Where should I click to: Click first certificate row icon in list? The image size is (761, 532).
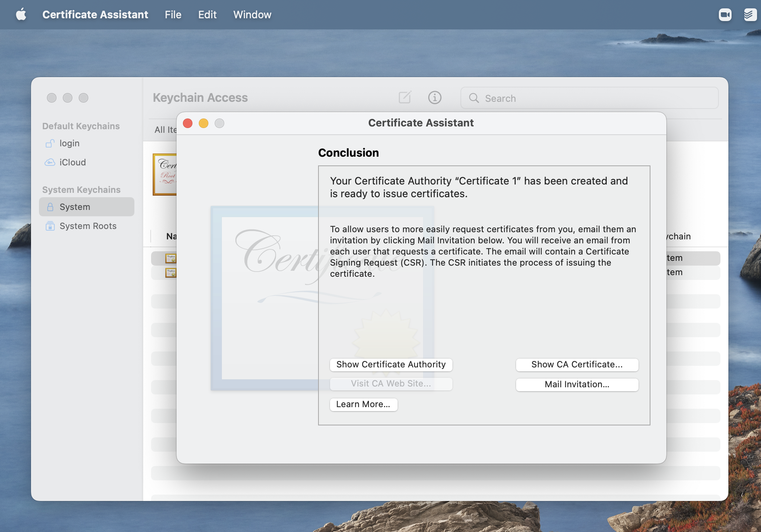171,258
